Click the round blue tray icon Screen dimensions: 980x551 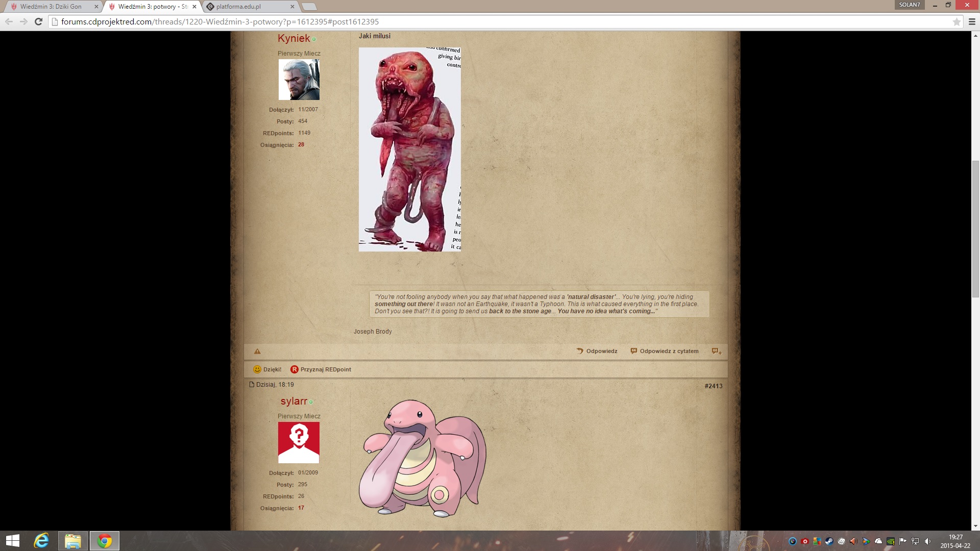(793, 541)
